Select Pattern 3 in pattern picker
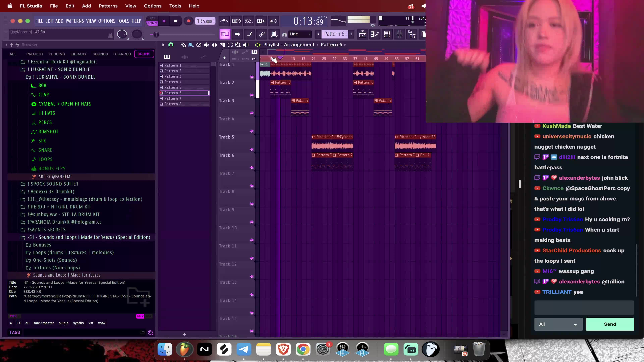Viewport: 644px width, 362px height. tap(184, 76)
